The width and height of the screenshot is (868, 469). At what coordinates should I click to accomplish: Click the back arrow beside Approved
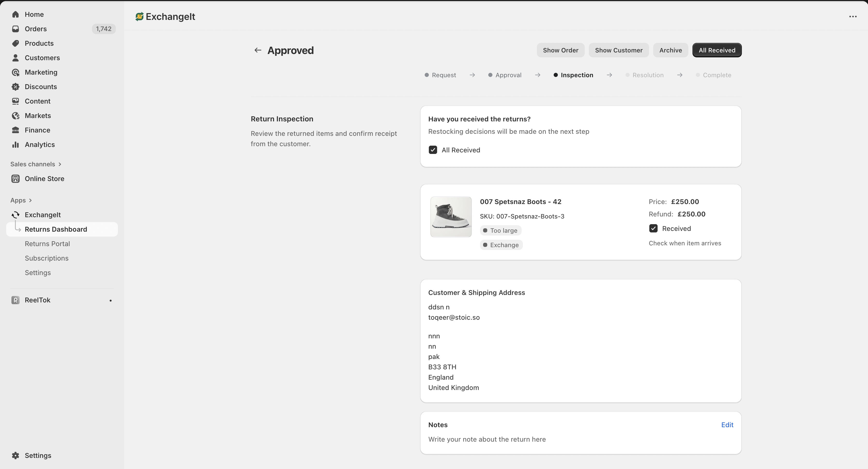(x=258, y=50)
